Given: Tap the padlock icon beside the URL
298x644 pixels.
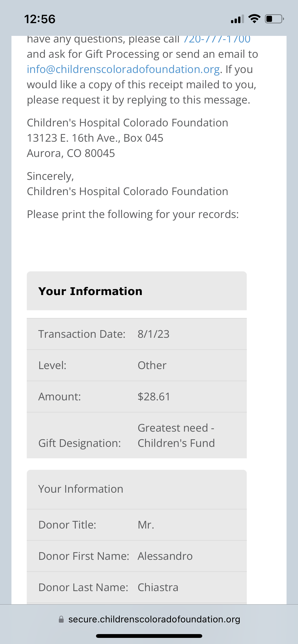Looking at the screenshot, I should 61,619.
